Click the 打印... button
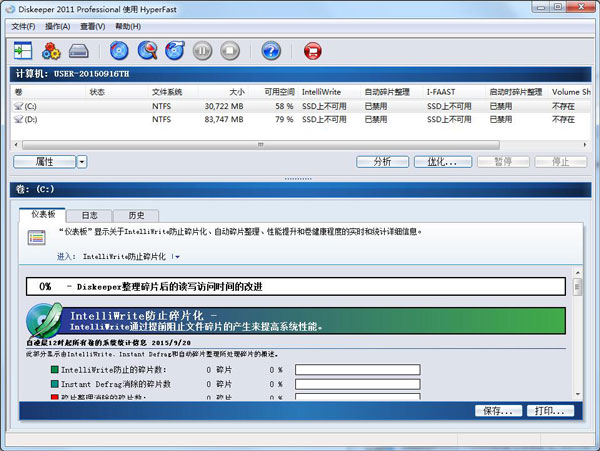The image size is (600, 451). [550, 411]
